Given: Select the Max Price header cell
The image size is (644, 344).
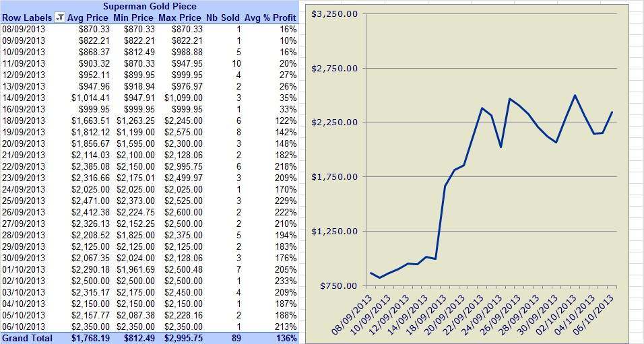Looking at the screenshot, I should pos(180,18).
